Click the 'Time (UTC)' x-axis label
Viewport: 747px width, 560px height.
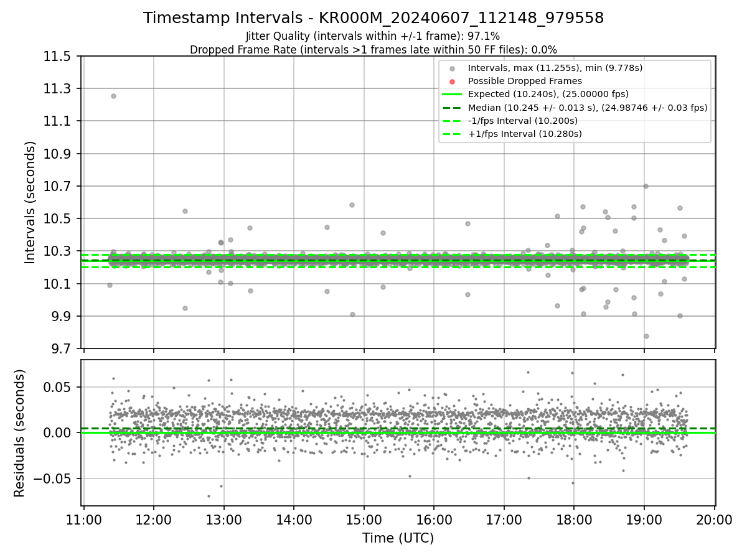398,538
